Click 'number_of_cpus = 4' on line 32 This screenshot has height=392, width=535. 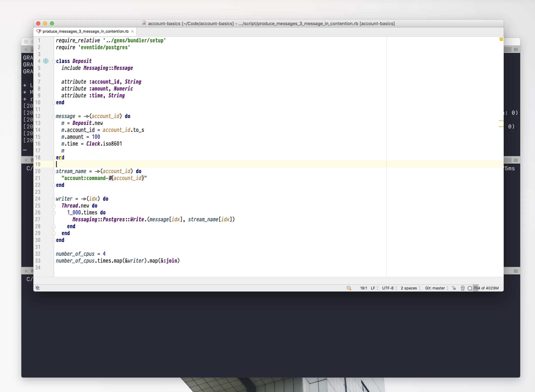click(x=81, y=254)
